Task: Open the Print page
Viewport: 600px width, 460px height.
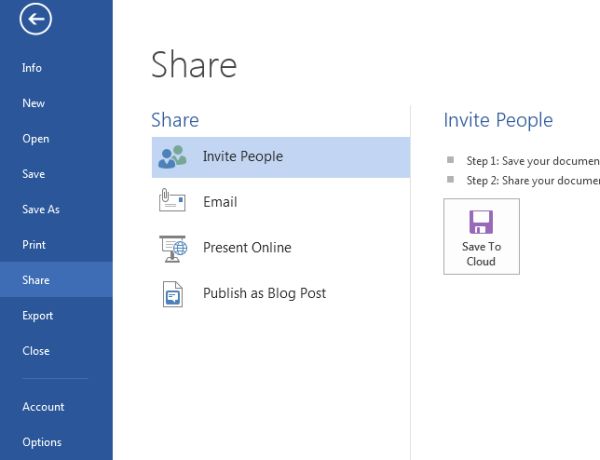Action: (34, 245)
